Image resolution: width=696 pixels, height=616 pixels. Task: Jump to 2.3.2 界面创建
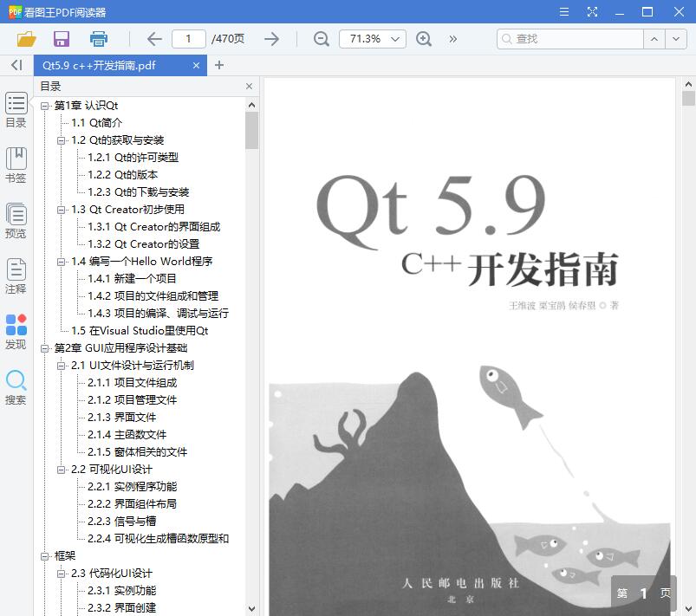coord(121,607)
